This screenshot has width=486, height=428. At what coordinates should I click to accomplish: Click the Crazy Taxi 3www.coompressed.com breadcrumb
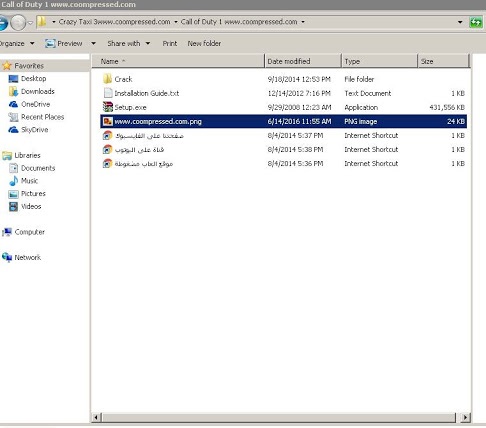pos(114,22)
